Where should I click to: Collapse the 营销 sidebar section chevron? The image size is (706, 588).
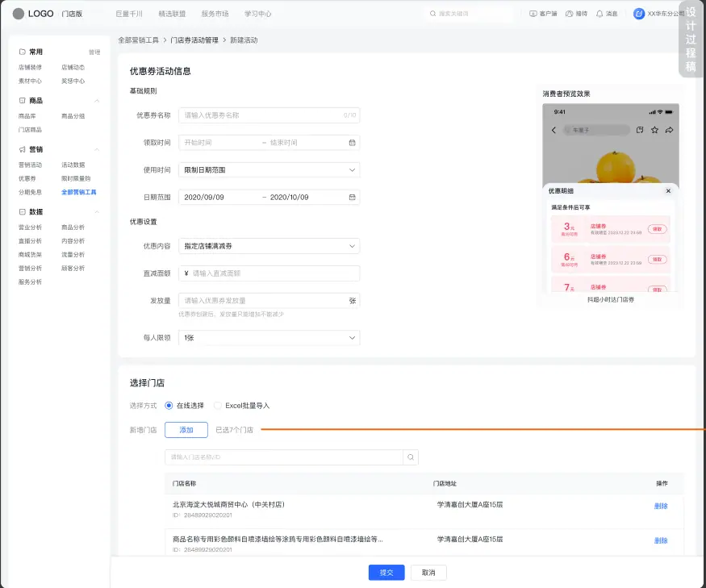click(x=97, y=149)
